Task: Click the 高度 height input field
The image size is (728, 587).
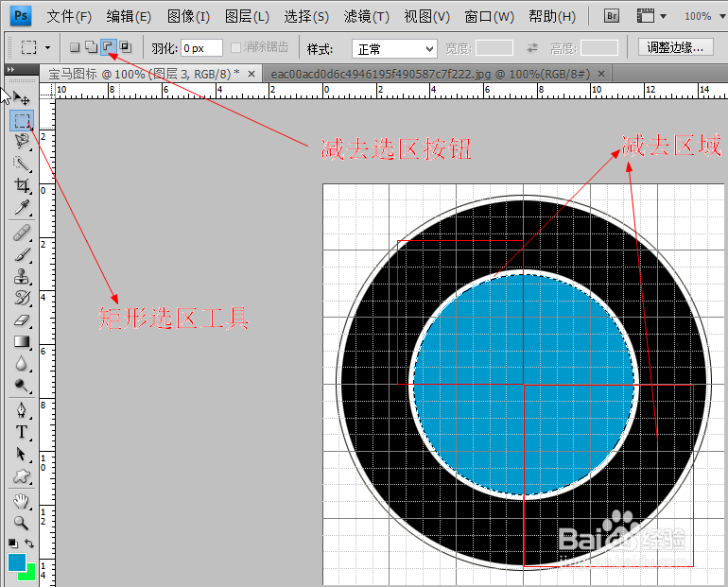Action: pos(599,48)
